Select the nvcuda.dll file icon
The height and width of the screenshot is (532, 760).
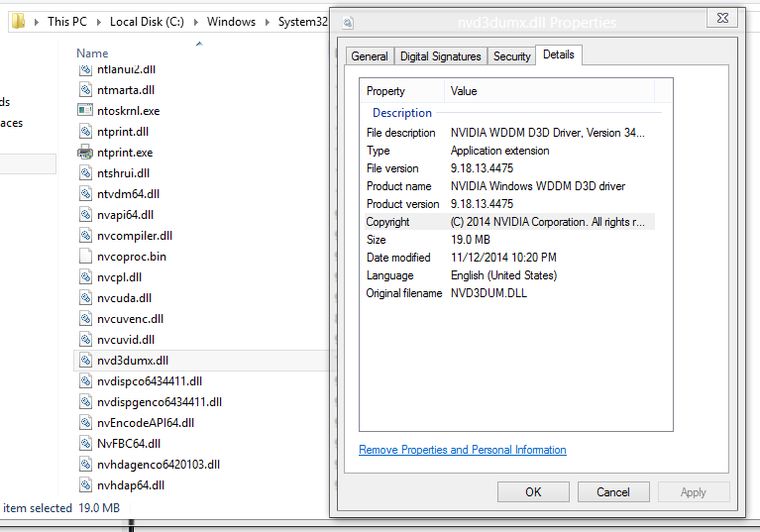click(x=85, y=298)
